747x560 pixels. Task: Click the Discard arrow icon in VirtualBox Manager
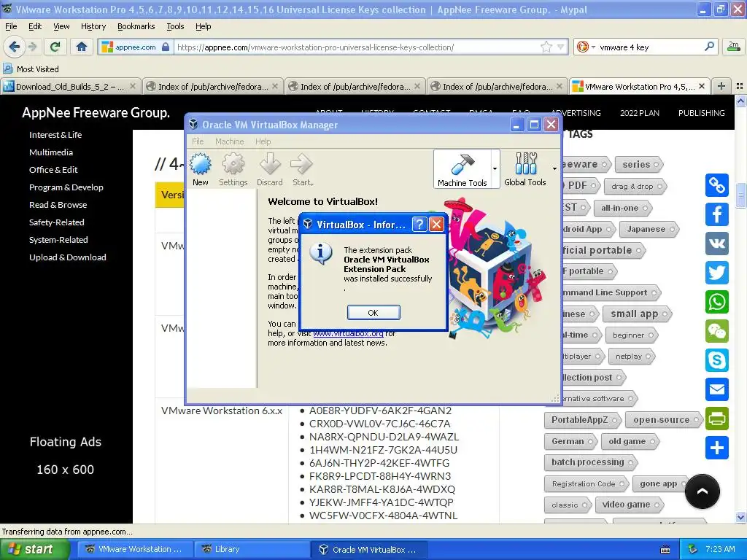270,169
